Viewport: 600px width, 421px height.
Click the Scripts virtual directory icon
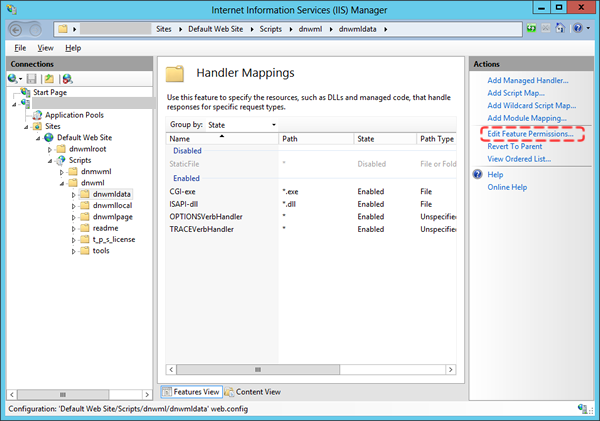point(61,160)
